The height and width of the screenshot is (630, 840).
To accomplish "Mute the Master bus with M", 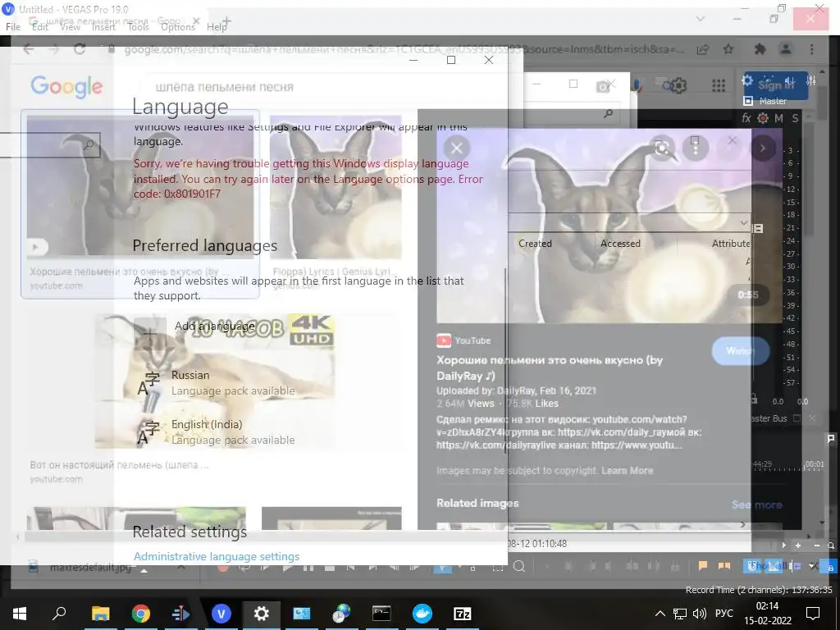I will coord(778,118).
